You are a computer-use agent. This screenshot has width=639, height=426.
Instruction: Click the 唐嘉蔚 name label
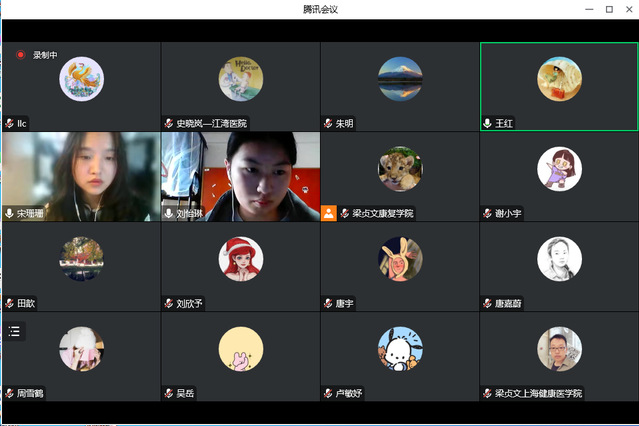click(508, 303)
